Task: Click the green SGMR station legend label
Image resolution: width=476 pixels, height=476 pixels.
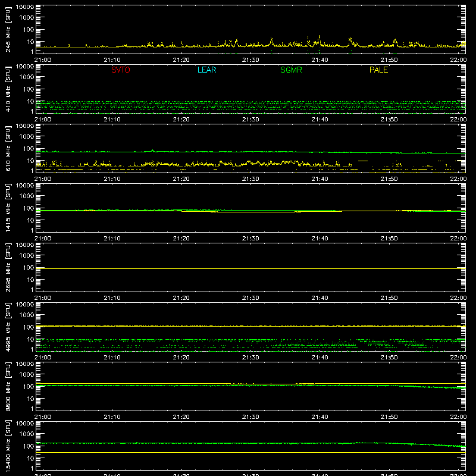Action: [x=291, y=70]
